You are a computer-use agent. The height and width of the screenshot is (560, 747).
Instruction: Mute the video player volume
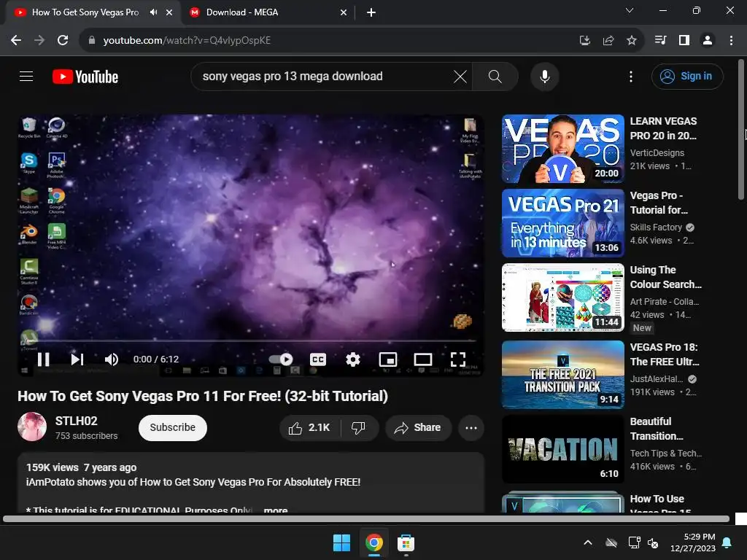click(112, 359)
